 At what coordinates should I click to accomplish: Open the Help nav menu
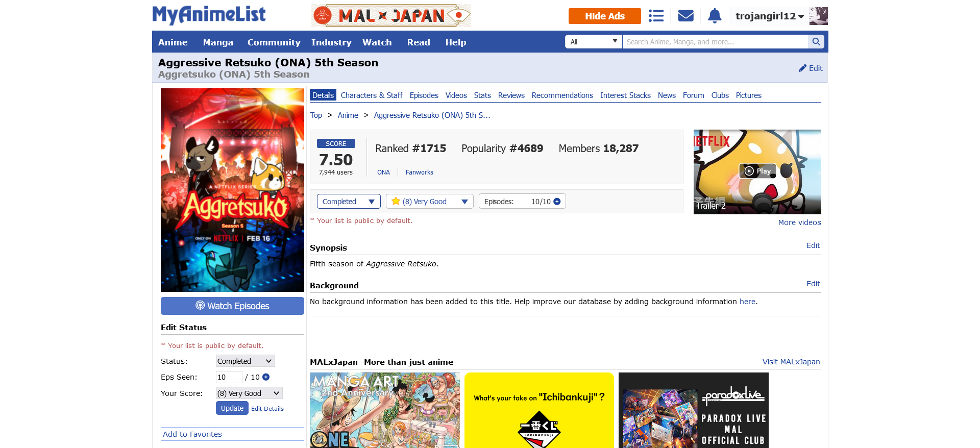pos(455,42)
